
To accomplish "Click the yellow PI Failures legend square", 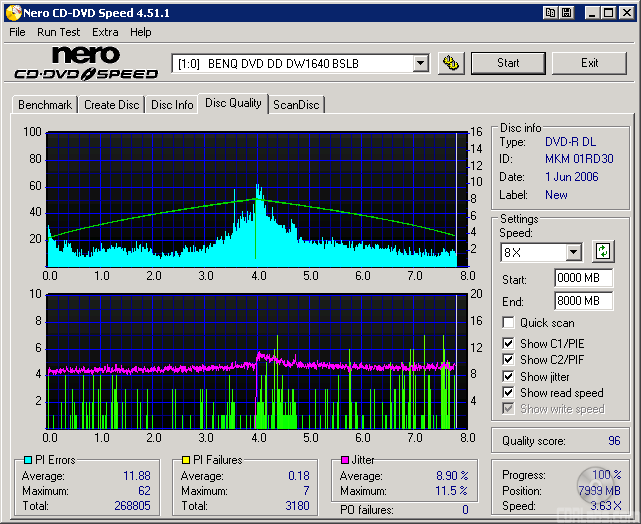I will [185, 460].
